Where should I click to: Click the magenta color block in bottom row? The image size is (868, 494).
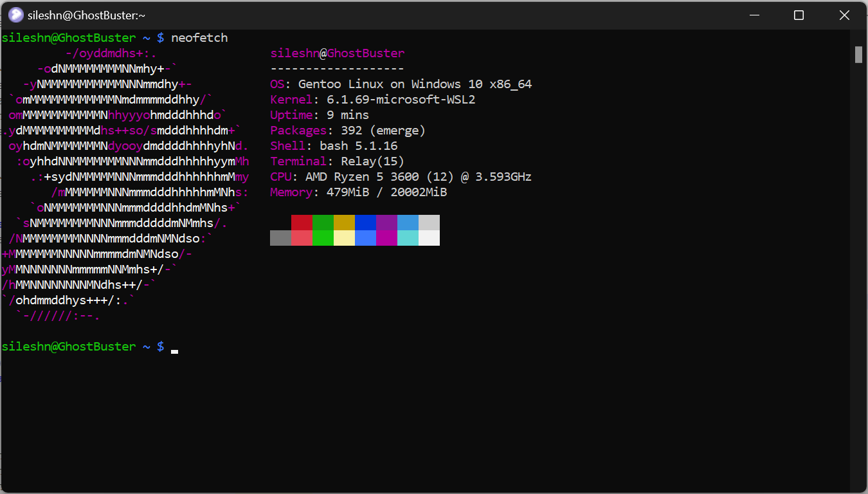coord(386,238)
